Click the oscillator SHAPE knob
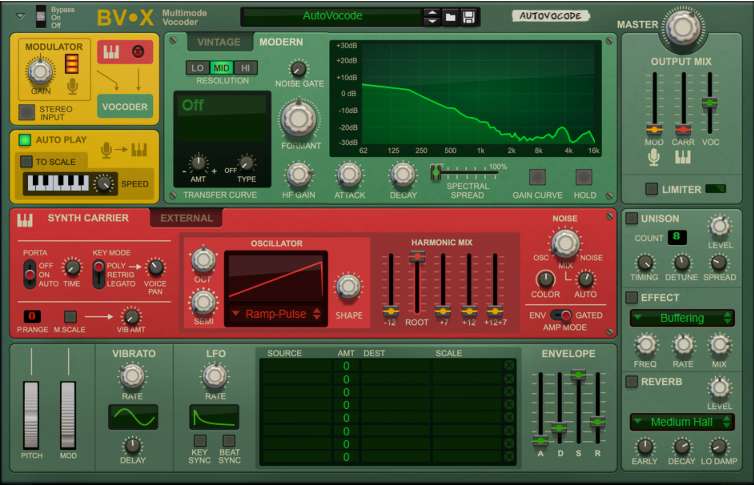Viewport: 754px width, 486px height. (x=348, y=287)
